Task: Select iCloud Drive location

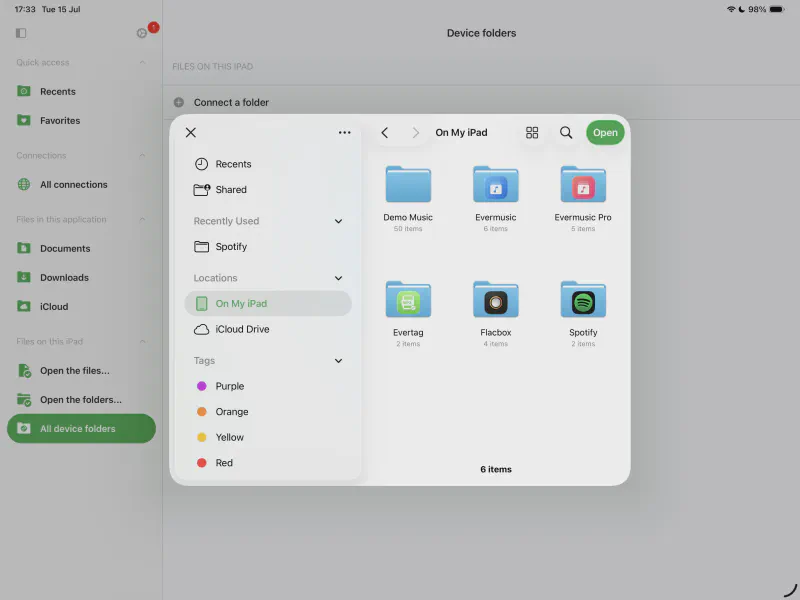Action: [x=242, y=329]
